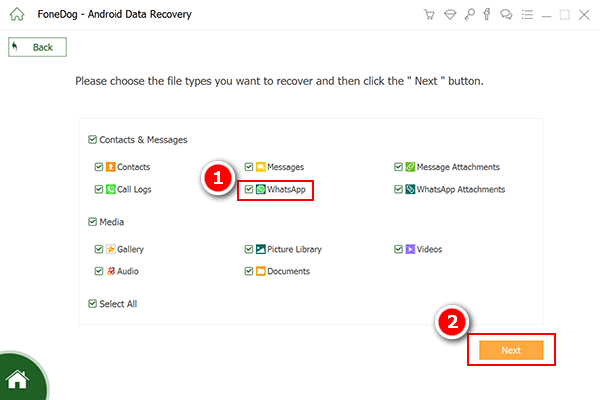Uncheck the Picture Library checkbox
The image size is (600, 400).
click(x=248, y=249)
